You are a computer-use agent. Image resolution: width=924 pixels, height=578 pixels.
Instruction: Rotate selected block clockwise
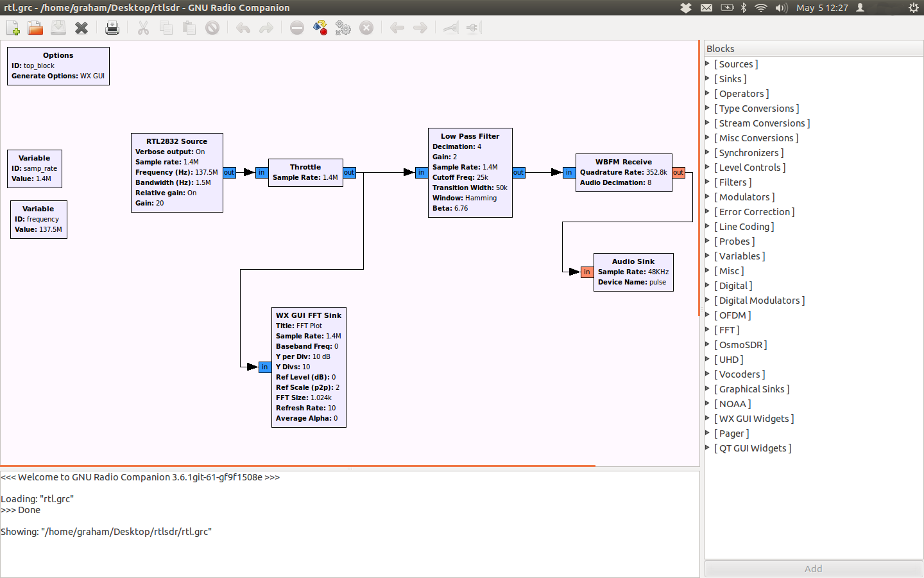point(420,28)
